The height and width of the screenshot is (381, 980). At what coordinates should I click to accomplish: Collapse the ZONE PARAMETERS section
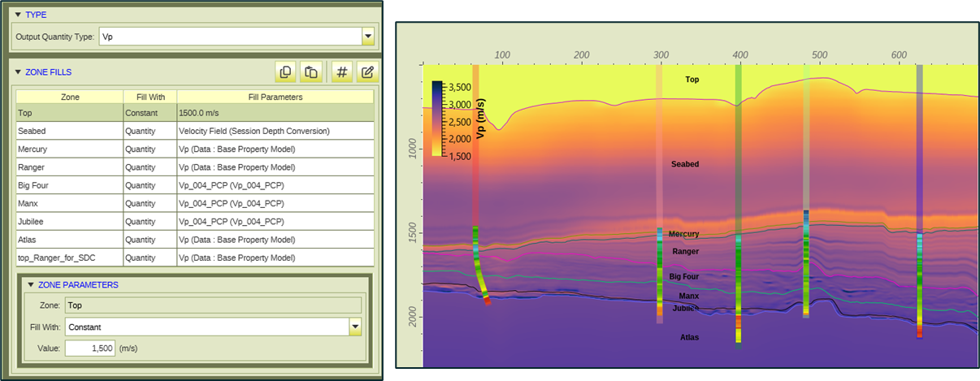pos(31,285)
